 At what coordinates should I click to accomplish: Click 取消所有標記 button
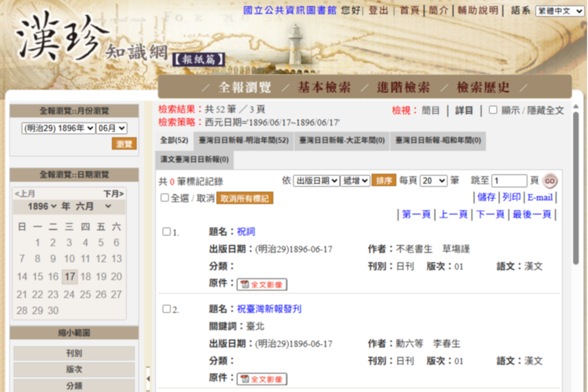(x=244, y=198)
